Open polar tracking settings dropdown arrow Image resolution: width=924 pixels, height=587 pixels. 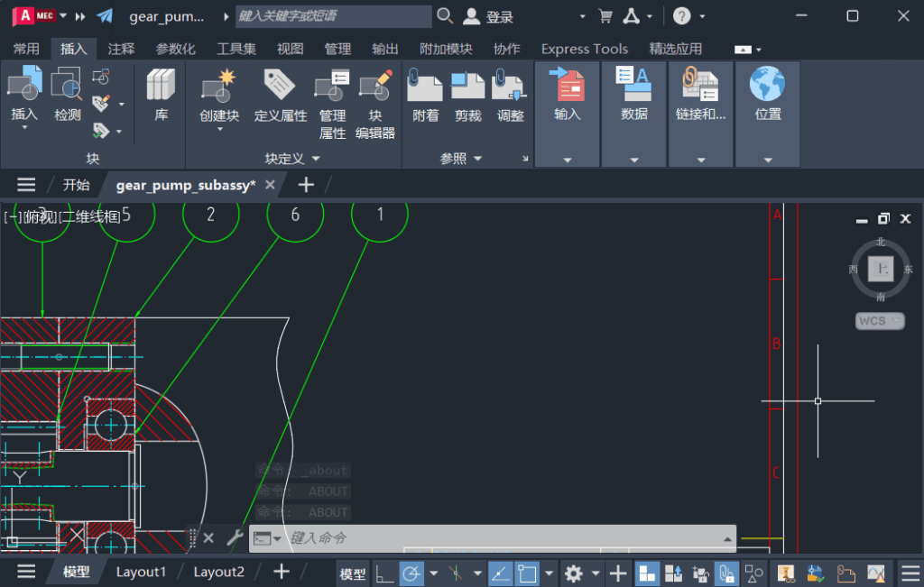(434, 573)
